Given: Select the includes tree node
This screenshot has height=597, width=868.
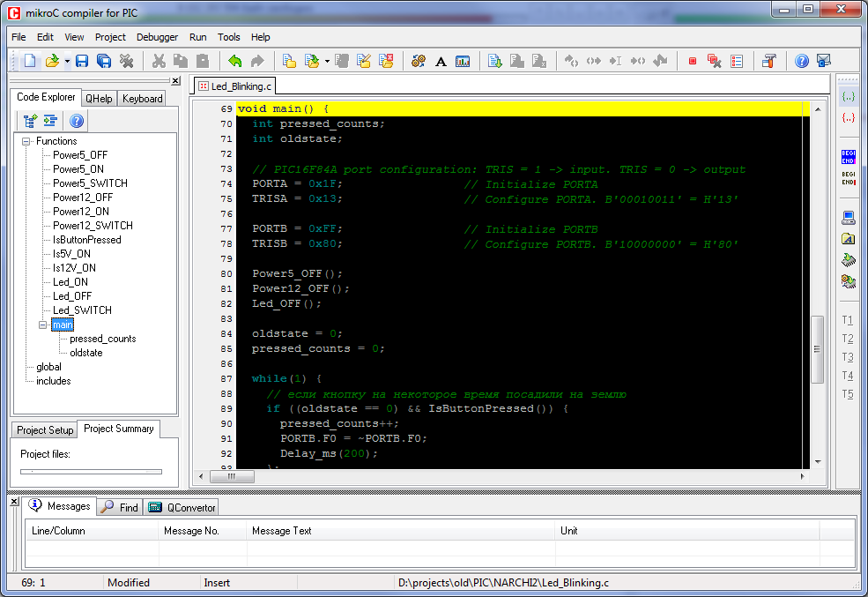Looking at the screenshot, I should tap(54, 381).
